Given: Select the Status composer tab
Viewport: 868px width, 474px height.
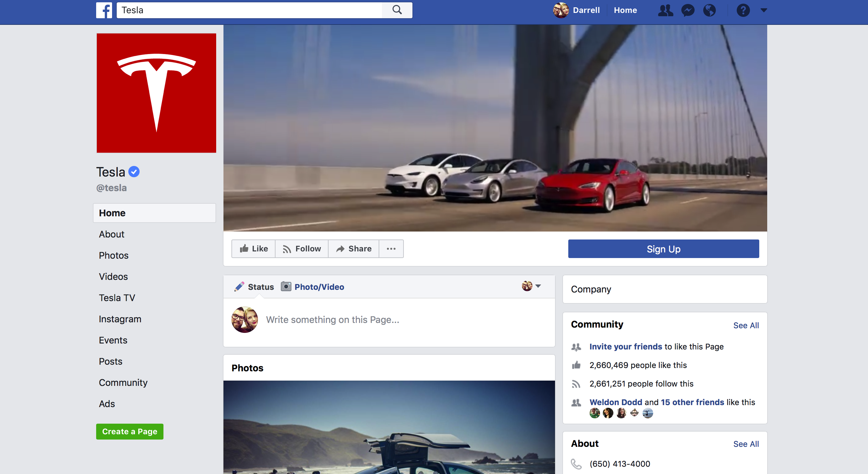Looking at the screenshot, I should 254,287.
